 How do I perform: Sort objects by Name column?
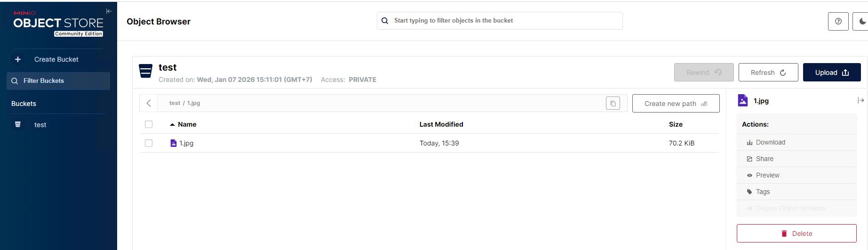tap(187, 124)
